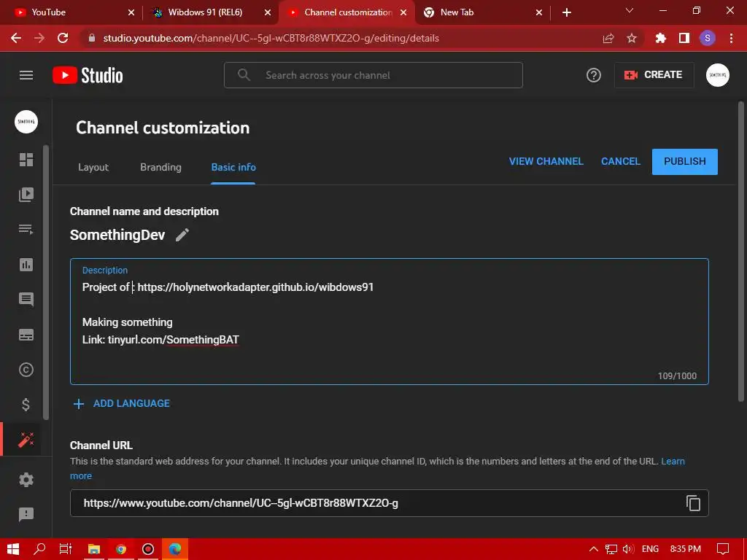Open a new browser tab with plus
Image resolution: width=747 pixels, height=560 pixels.
click(566, 12)
